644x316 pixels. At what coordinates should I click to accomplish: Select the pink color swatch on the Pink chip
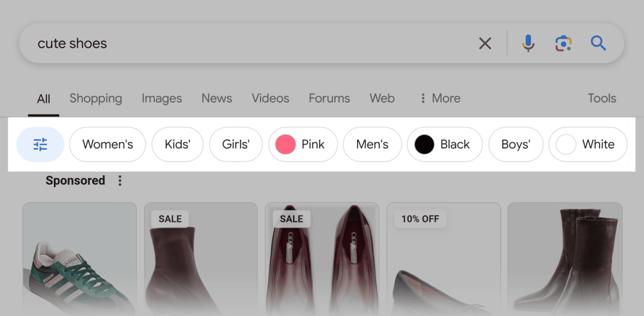click(284, 144)
